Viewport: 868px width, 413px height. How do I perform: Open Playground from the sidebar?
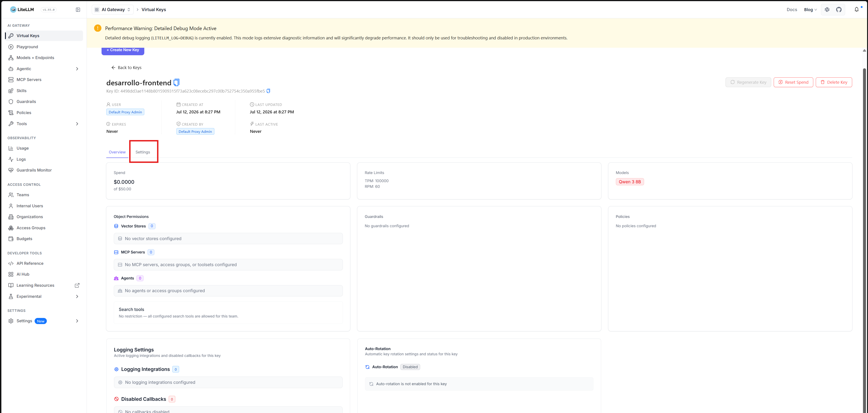pyautogui.click(x=44, y=47)
